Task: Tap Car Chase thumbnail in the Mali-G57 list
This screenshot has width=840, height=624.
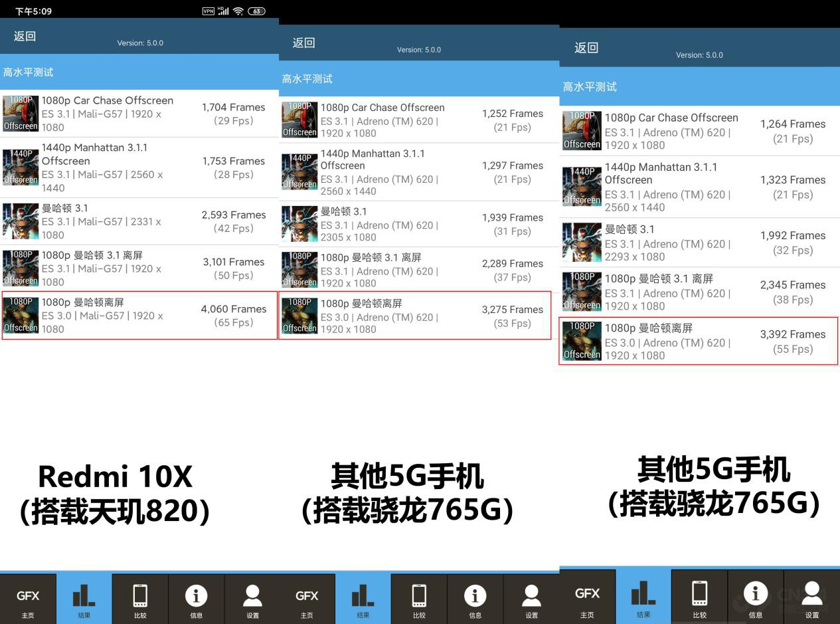Action: 21,114
